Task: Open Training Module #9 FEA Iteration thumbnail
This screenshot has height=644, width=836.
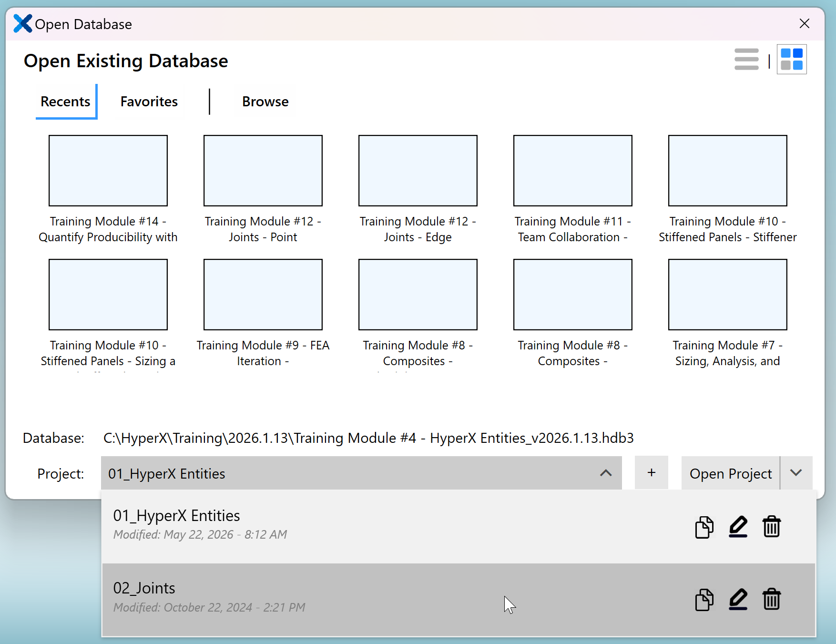Action: pos(263,295)
